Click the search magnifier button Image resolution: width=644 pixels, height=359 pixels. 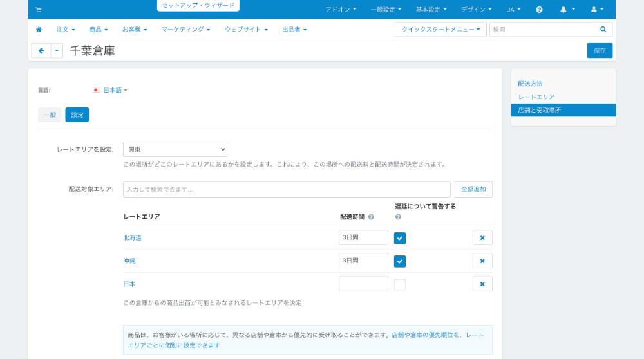click(603, 30)
